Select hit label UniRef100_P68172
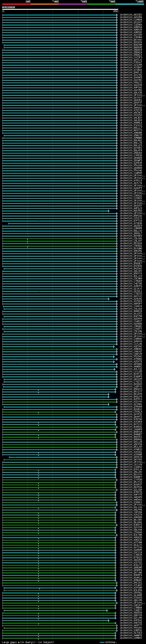 pyautogui.click(x=131, y=82)
